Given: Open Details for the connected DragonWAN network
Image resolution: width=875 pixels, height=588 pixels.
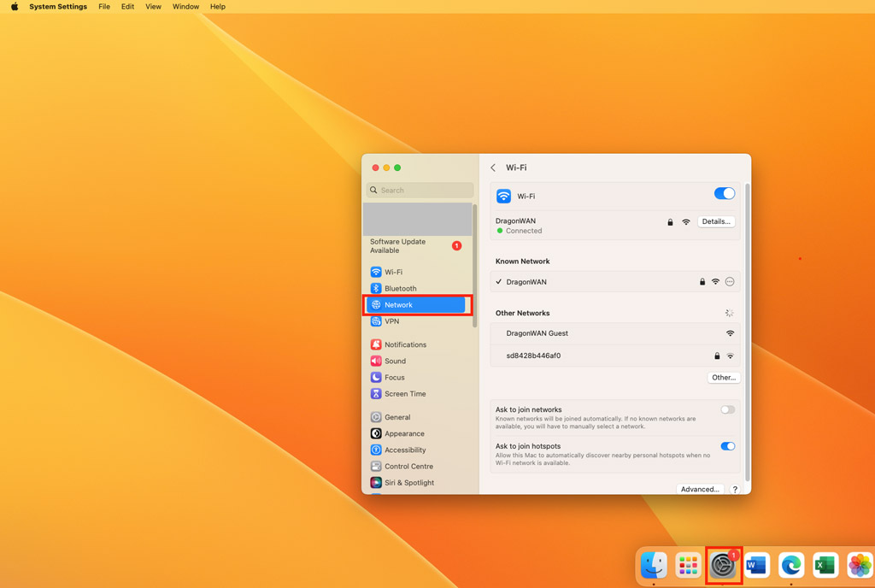Looking at the screenshot, I should tap(715, 220).
